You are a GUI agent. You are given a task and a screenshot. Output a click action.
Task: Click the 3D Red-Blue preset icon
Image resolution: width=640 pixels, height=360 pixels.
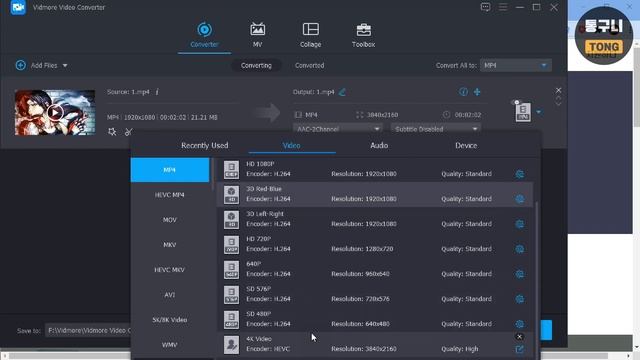pos(231,194)
